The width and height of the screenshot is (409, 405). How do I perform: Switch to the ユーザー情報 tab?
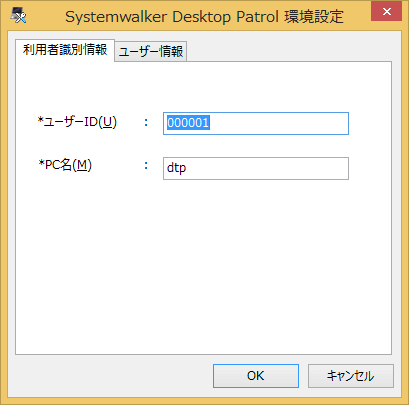click(151, 51)
